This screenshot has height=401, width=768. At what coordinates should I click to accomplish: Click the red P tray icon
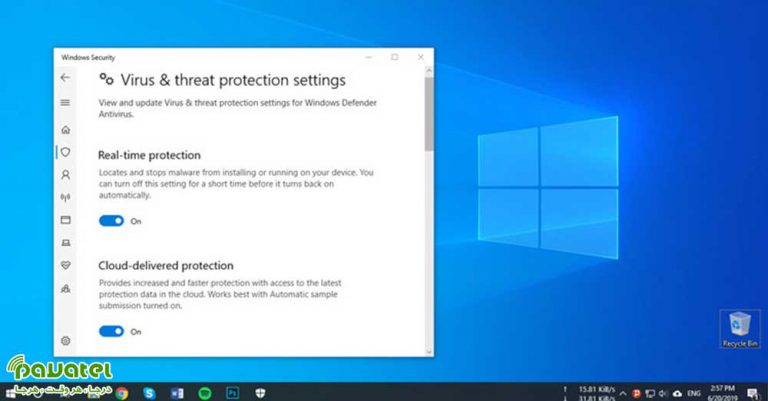point(636,393)
